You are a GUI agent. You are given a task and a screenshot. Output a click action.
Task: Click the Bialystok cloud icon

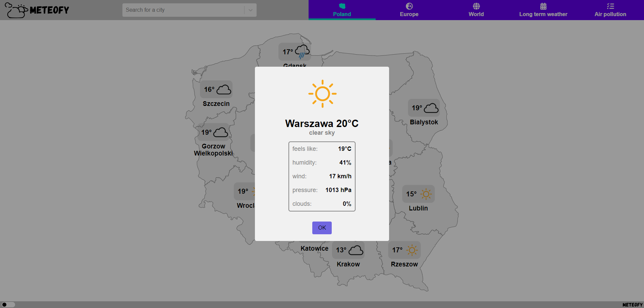coord(431,108)
